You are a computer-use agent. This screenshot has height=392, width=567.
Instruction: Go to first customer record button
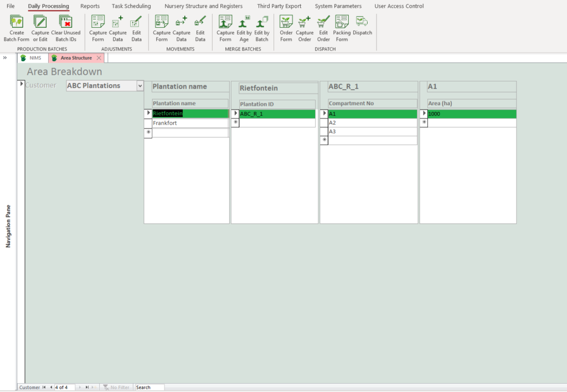point(44,388)
